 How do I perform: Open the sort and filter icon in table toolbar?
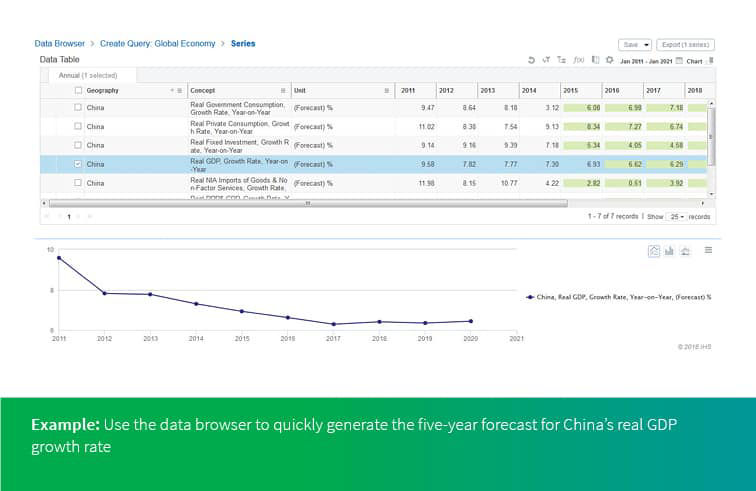[x=546, y=60]
